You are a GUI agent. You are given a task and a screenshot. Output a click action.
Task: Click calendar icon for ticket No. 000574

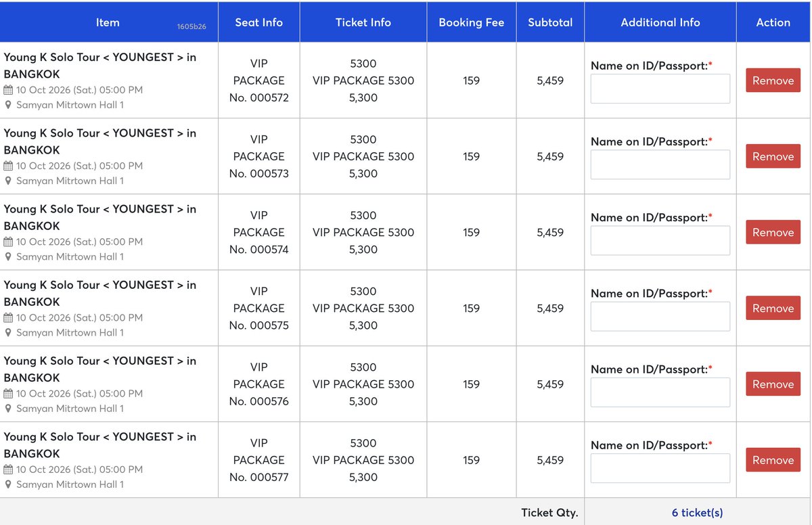(8, 242)
